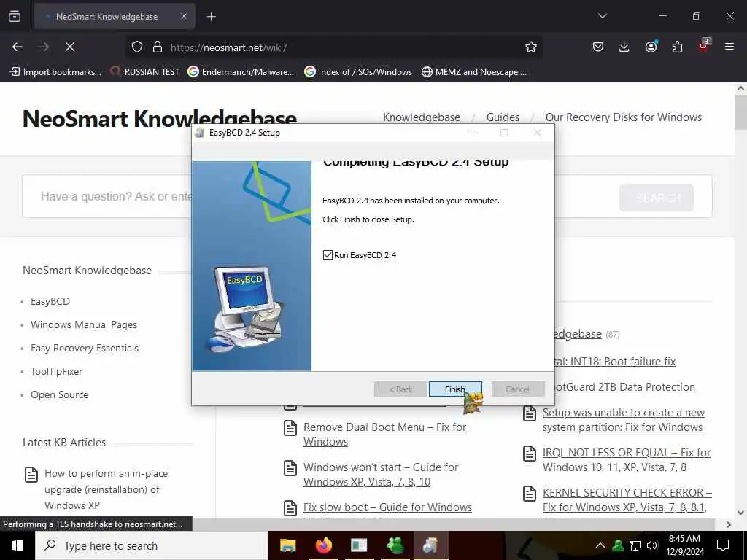Open Setup was unable to create partition link

click(x=623, y=420)
